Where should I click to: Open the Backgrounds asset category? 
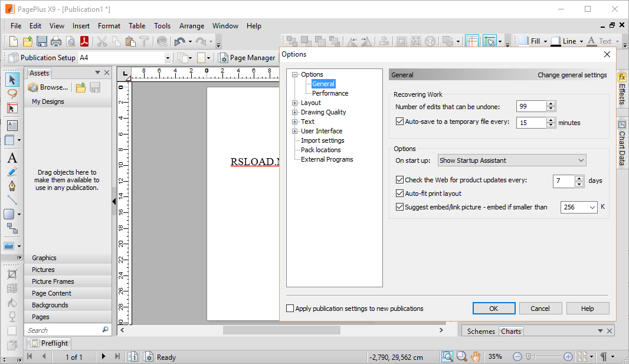tap(68, 305)
